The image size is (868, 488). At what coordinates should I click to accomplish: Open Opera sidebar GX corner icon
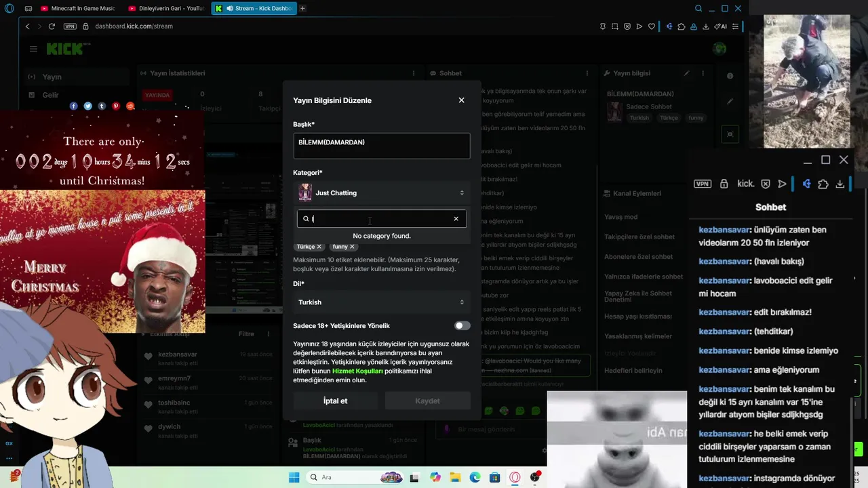coord(9,443)
